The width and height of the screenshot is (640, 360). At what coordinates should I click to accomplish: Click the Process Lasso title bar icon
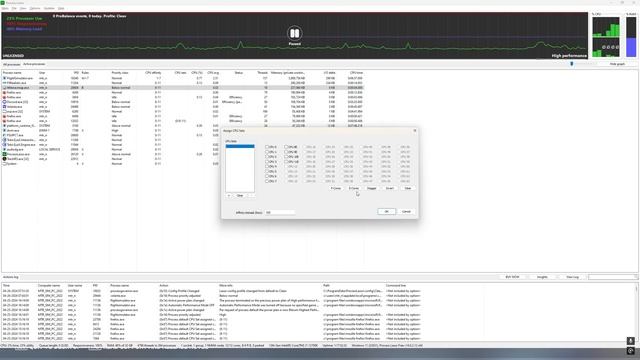(x=3, y=3)
